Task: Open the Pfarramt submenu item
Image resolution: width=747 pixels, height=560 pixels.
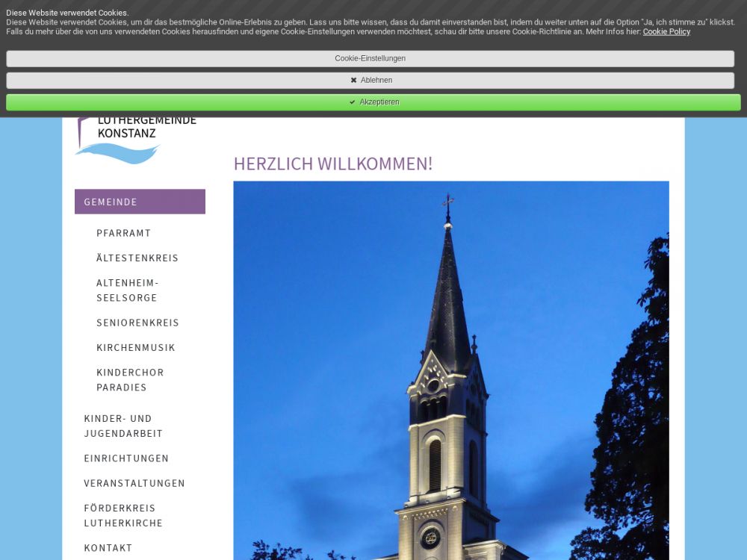Action: click(x=123, y=233)
